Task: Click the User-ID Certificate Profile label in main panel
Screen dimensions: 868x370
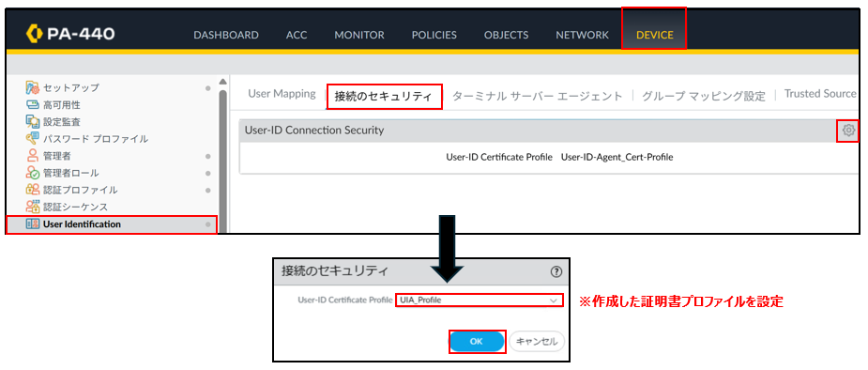Action: coord(499,158)
